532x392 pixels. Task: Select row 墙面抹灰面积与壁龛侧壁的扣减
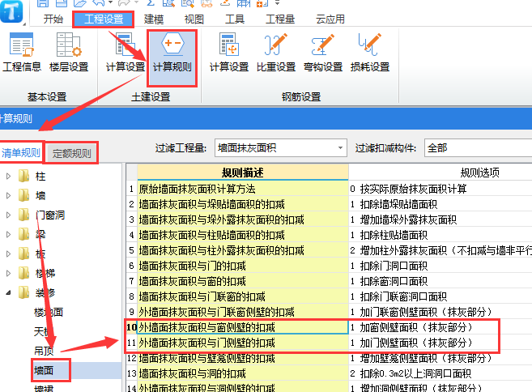243,358
